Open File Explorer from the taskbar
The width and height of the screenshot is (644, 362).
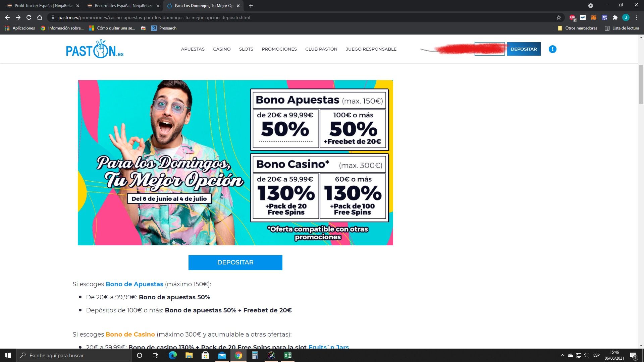click(x=189, y=355)
